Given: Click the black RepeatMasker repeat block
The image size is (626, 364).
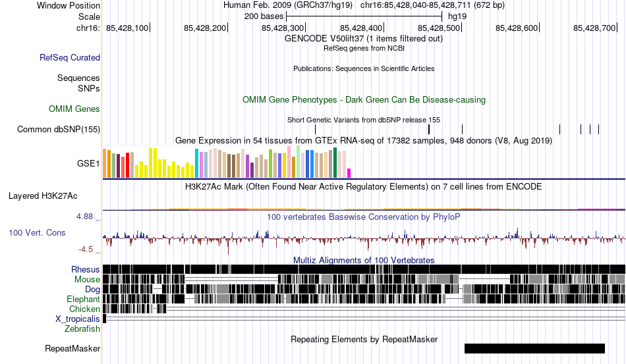Looking at the screenshot, I should (534, 348).
